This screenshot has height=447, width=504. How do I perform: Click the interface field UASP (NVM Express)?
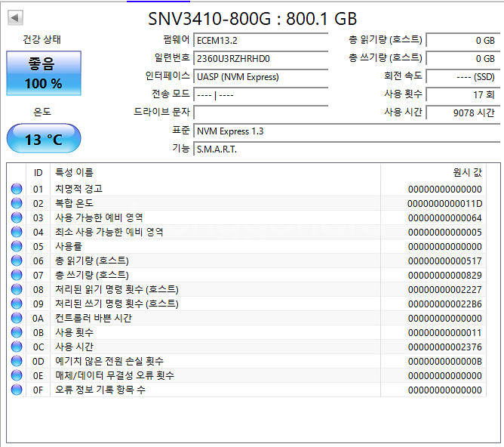261,76
